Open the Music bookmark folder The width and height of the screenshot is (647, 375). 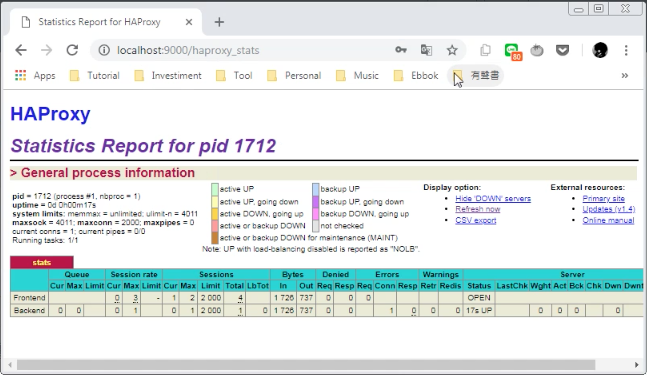point(357,75)
